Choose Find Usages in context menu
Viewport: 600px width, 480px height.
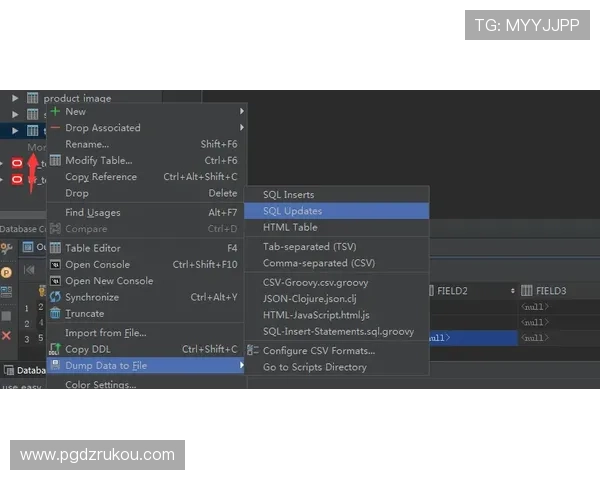92,212
